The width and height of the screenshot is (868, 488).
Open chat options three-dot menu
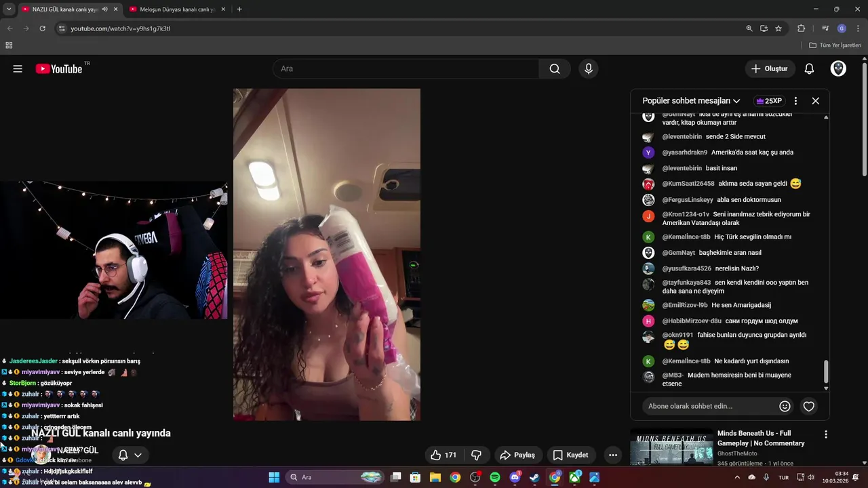click(795, 101)
